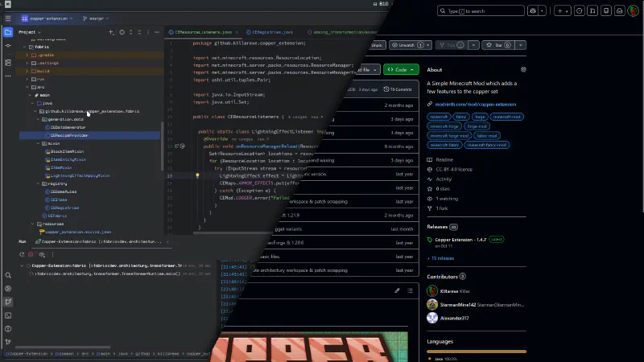Click the GitHub About settings gear

coord(523,70)
